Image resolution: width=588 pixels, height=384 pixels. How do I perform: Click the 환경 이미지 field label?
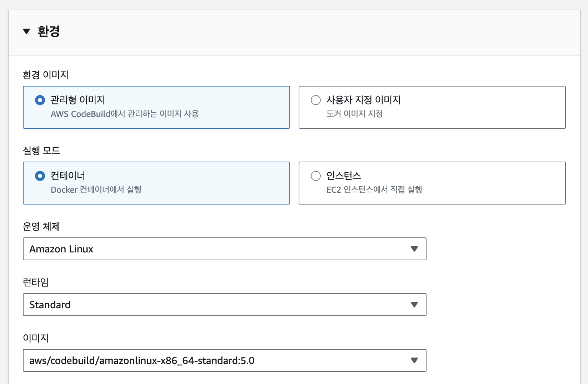coord(45,75)
